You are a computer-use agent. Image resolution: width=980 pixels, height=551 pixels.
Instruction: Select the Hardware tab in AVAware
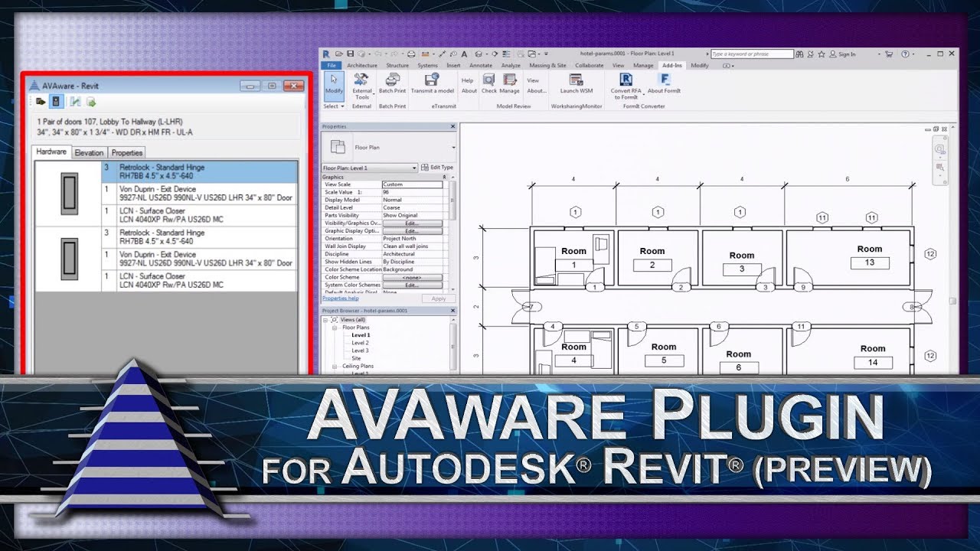coord(51,152)
